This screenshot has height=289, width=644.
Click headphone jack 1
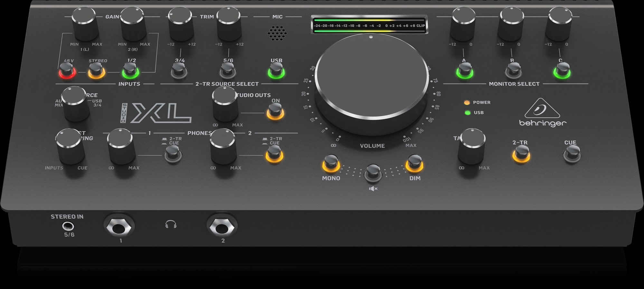(x=119, y=226)
